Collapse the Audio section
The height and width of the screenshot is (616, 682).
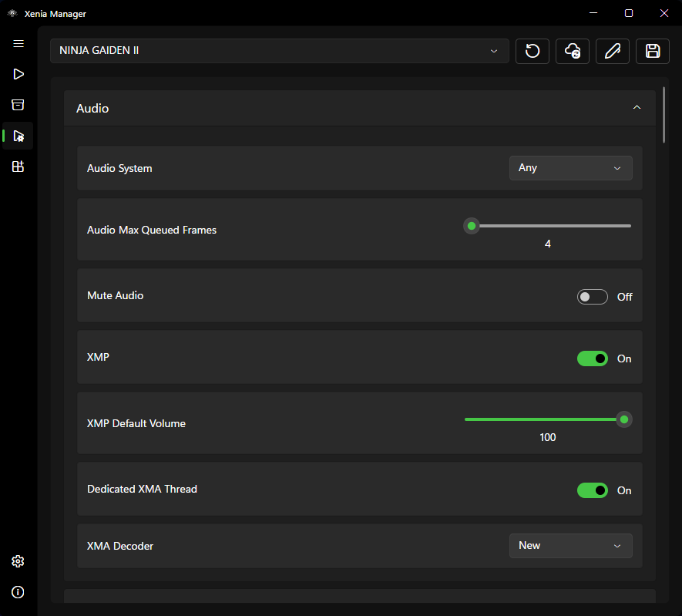pos(637,107)
